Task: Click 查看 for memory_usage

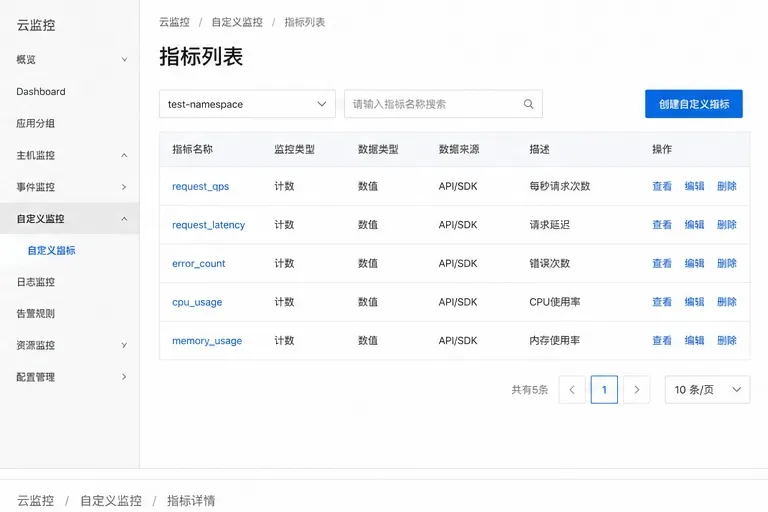Action: (x=662, y=341)
